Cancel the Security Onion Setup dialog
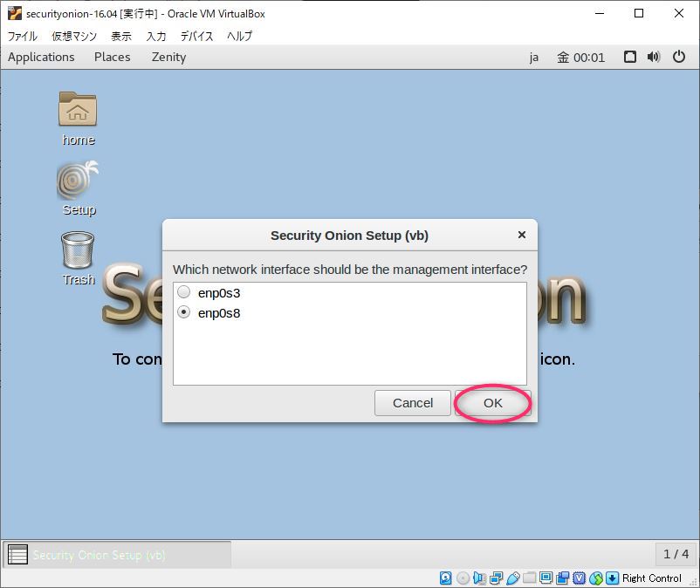Viewport: 700px width, 588px height. [413, 403]
